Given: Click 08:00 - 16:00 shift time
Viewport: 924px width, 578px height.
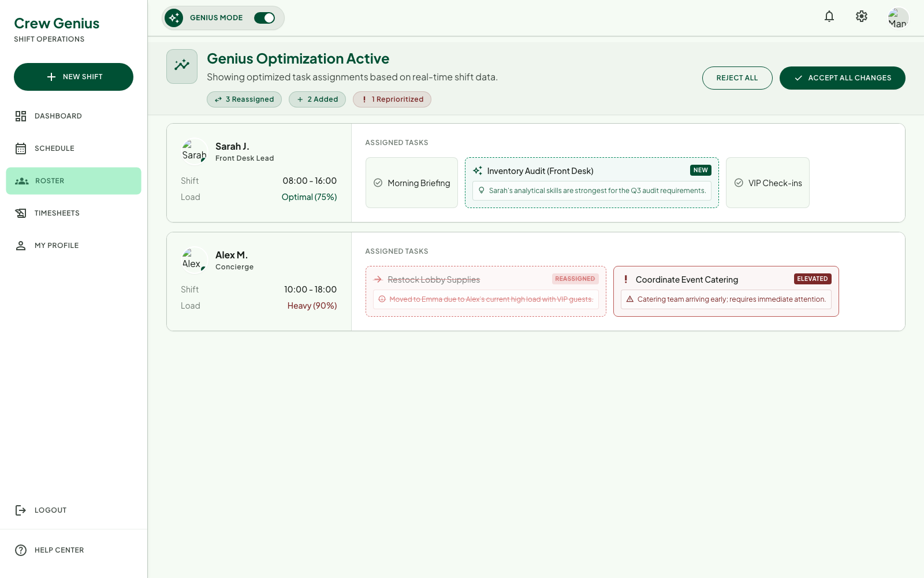Looking at the screenshot, I should [x=310, y=181].
